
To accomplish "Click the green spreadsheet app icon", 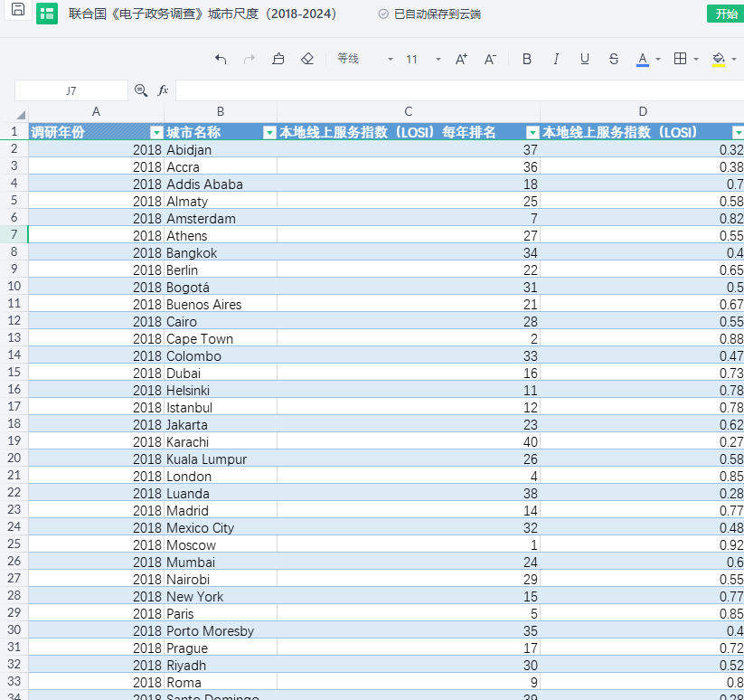I will pyautogui.click(x=47, y=14).
